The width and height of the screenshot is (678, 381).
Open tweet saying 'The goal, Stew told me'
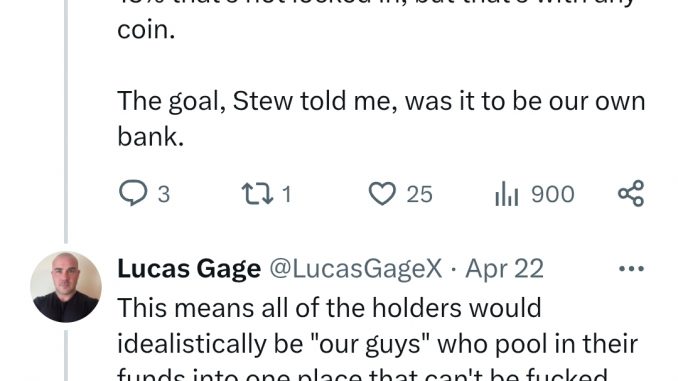(x=381, y=118)
